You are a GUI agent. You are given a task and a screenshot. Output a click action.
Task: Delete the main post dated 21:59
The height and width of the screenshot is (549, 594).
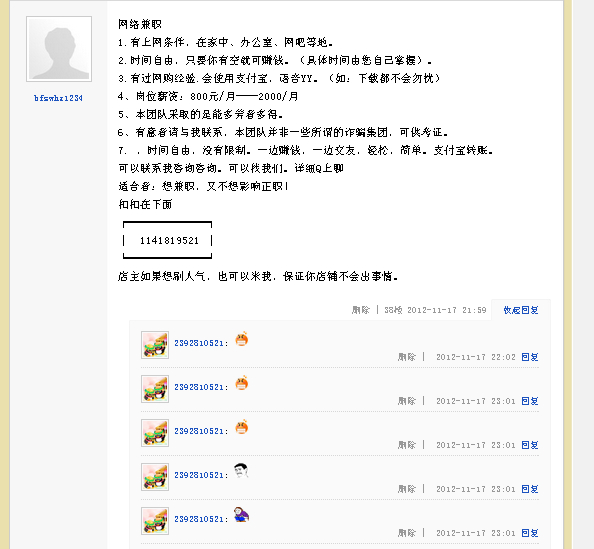(x=361, y=310)
